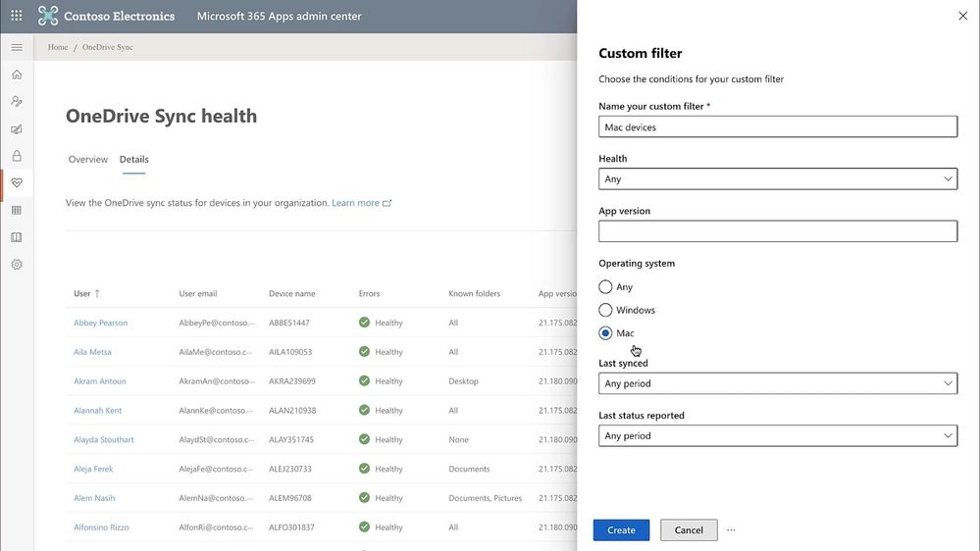
Task: Click Microsoft 365 Apps admin center title
Action: tap(279, 17)
